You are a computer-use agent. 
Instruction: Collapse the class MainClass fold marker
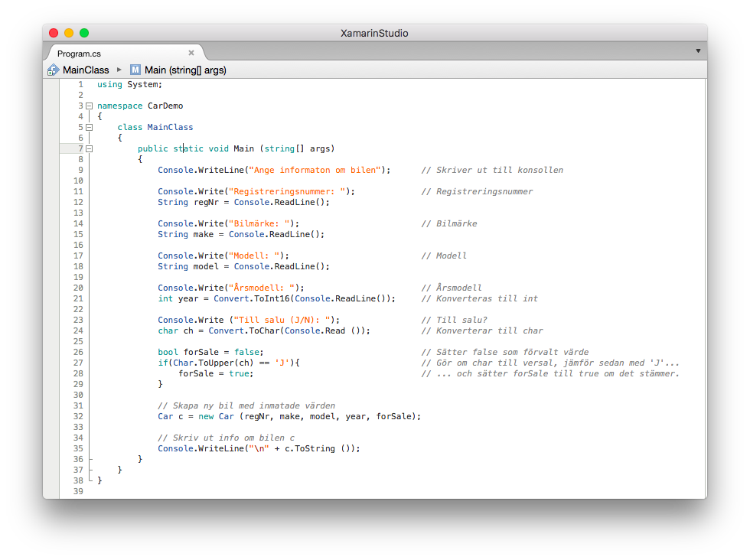pyautogui.click(x=89, y=127)
